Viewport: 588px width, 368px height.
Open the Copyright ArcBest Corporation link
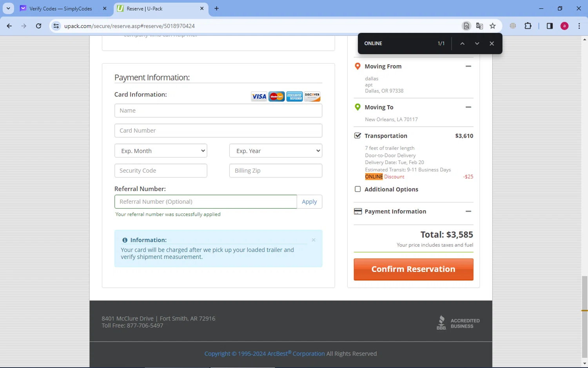point(265,353)
